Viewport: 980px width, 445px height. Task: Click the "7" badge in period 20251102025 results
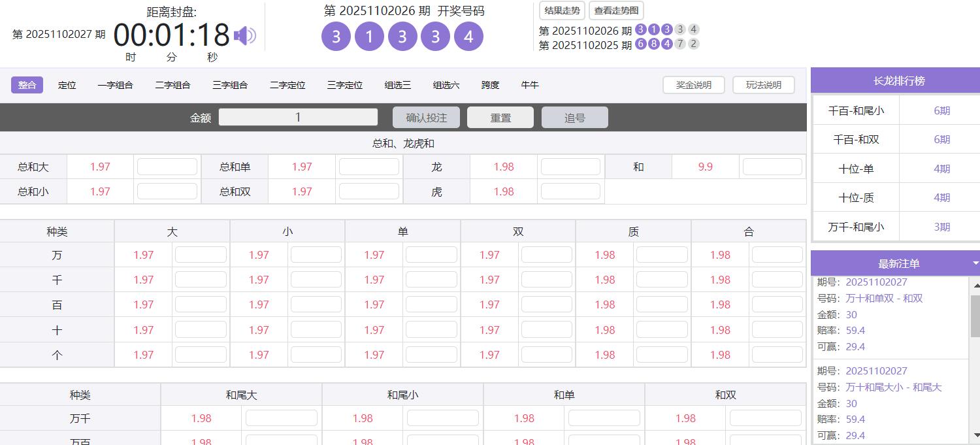point(681,44)
